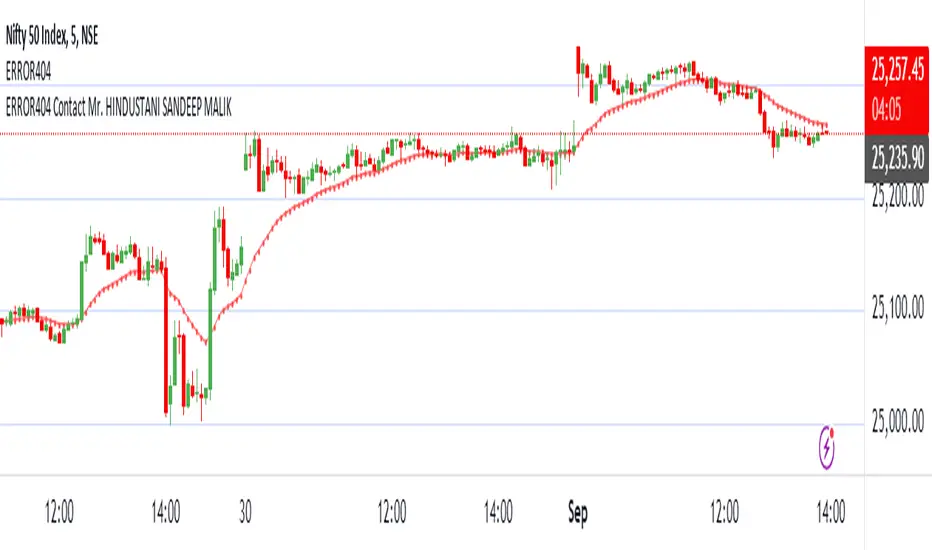Click the red 25,257.45 price label
This screenshot has height=550, width=932.
click(x=897, y=69)
